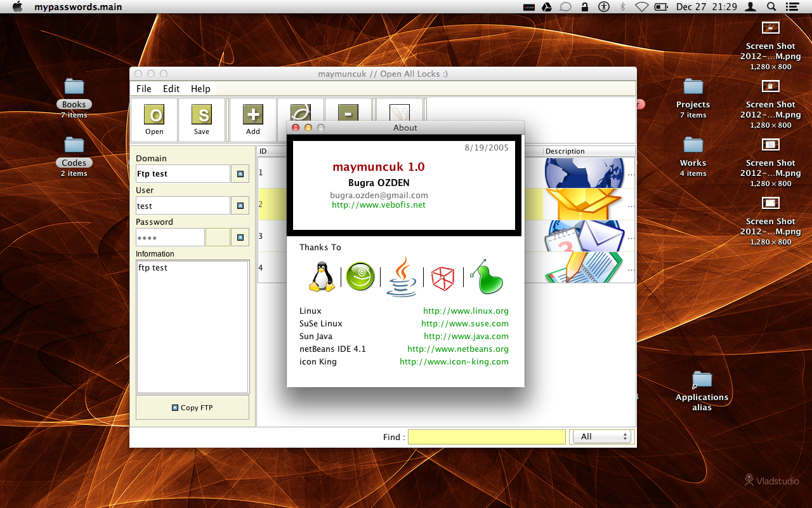Open the http://www.netbeans.org link

tap(458, 349)
